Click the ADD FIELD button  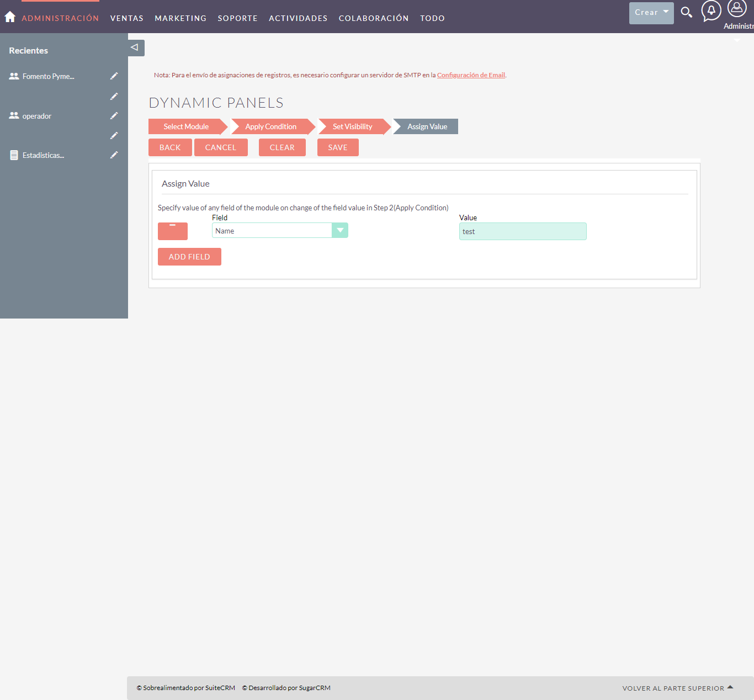coord(189,257)
